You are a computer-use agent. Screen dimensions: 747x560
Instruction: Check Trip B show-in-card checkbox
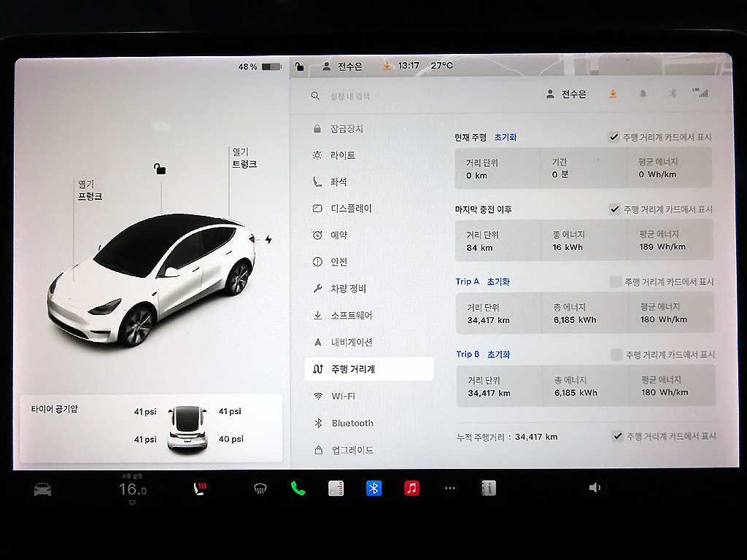pyautogui.click(x=616, y=355)
